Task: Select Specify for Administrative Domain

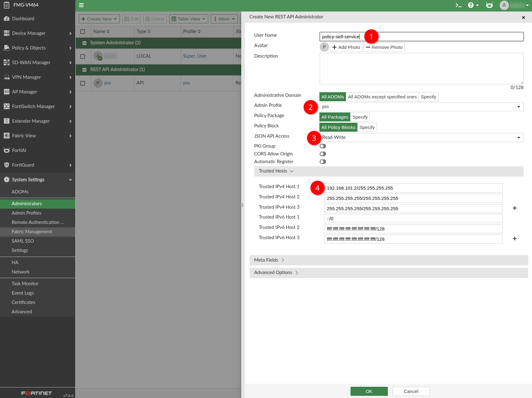Action: point(428,97)
